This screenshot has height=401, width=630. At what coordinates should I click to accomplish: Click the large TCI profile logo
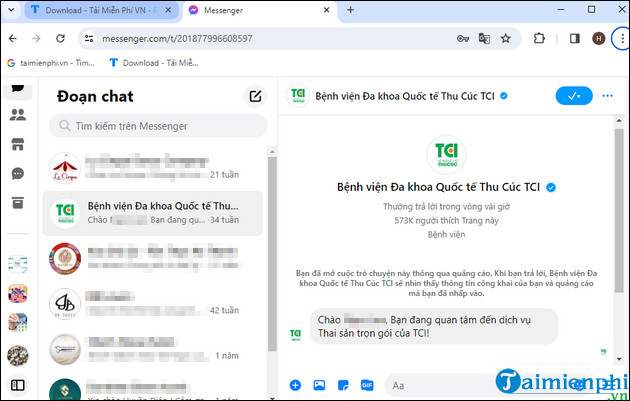[x=446, y=155]
